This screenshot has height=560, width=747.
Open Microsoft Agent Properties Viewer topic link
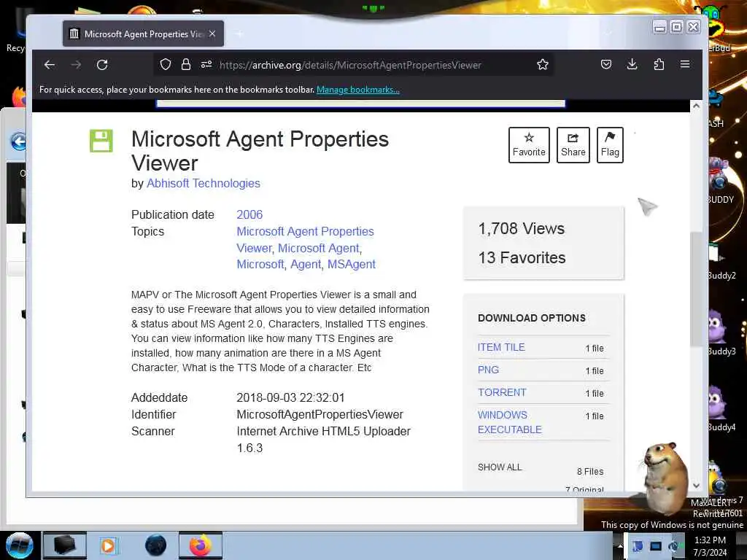tap(305, 239)
